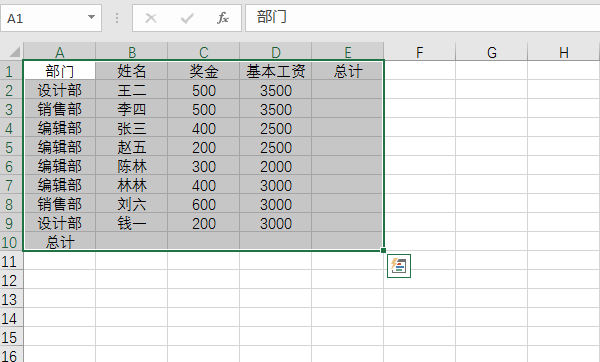Select row 10 header

point(11,241)
